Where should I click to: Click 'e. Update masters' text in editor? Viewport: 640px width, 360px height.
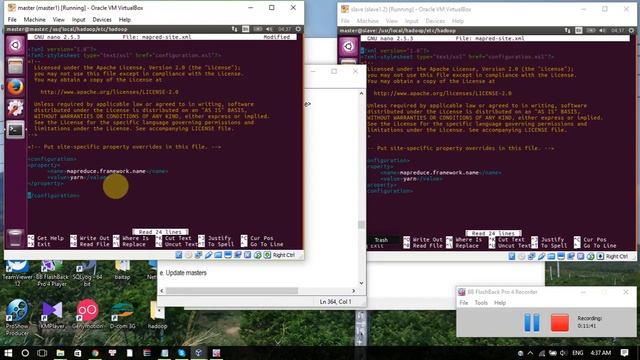point(183,273)
